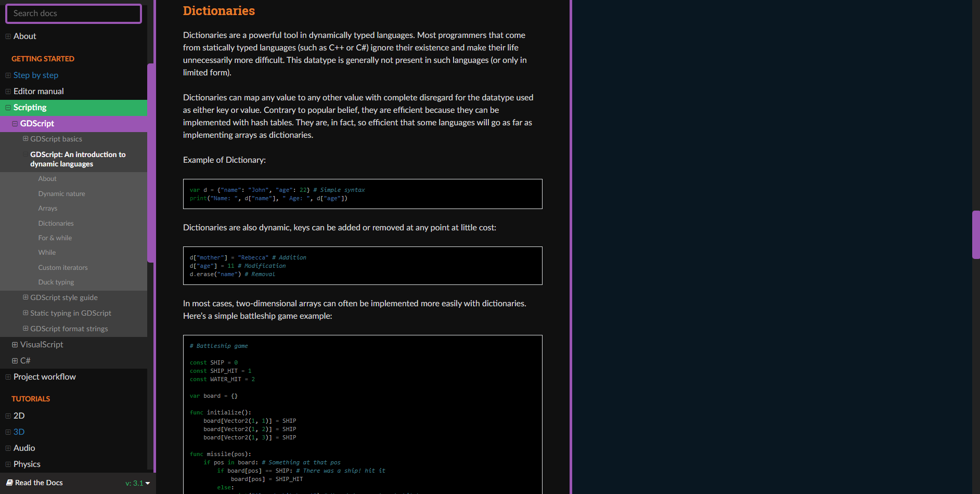Click the Search docs input field

(73, 14)
